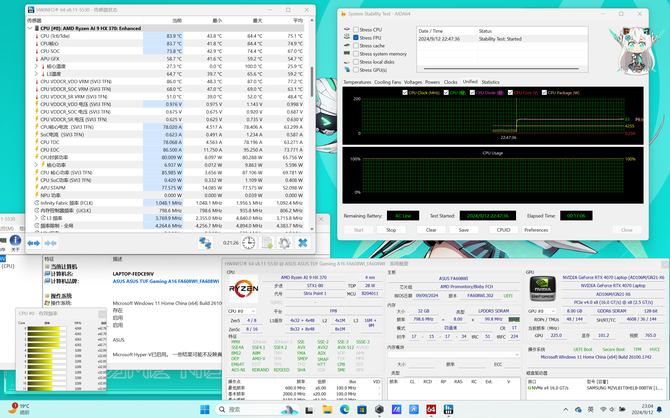Screen dimensions: 670x418
Task: Click the blue info About icon in AIDA64 toolbar
Action: pyautogui.click(x=15, y=241)
